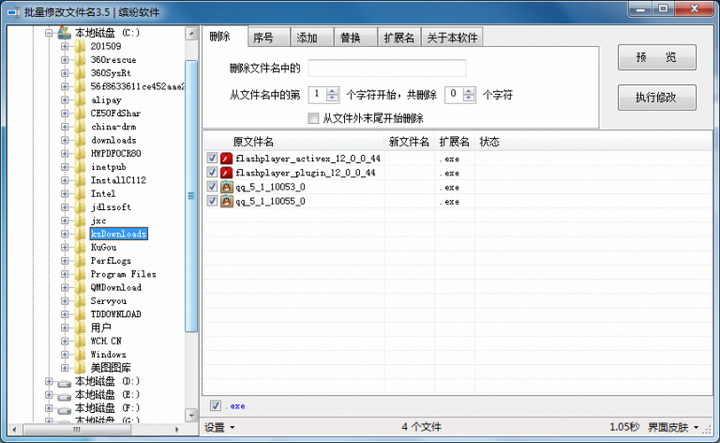The height and width of the screenshot is (443, 720).
Task: Uncheck flashplayer_activex_12_0_0_44 file checkbox
Action: click(x=212, y=158)
